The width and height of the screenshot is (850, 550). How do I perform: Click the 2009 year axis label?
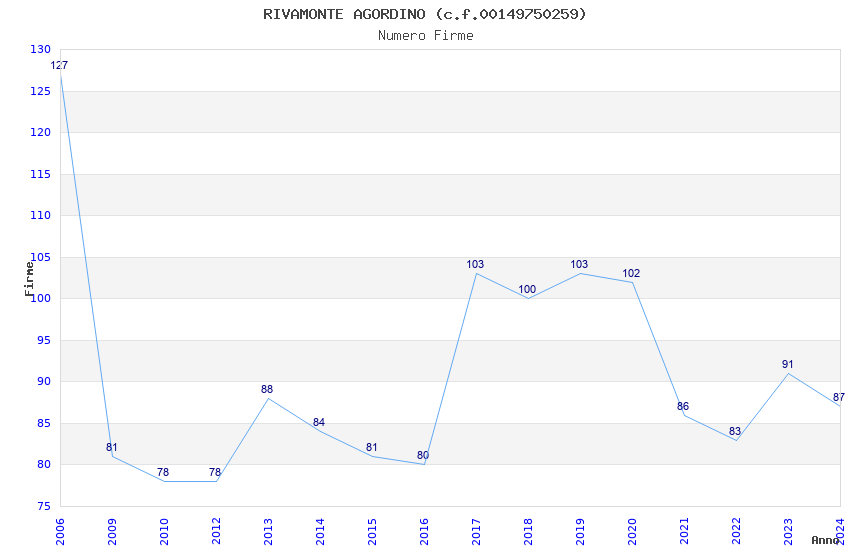point(112,531)
